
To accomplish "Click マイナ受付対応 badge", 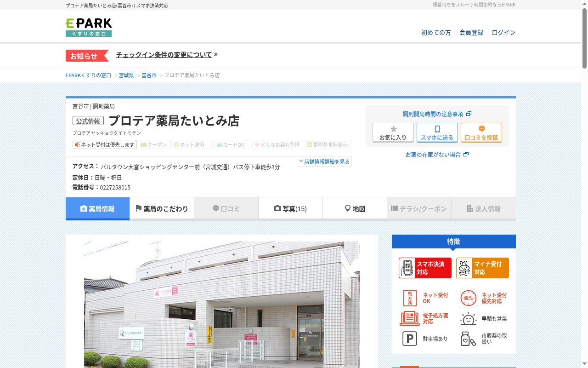I will coord(482,268).
